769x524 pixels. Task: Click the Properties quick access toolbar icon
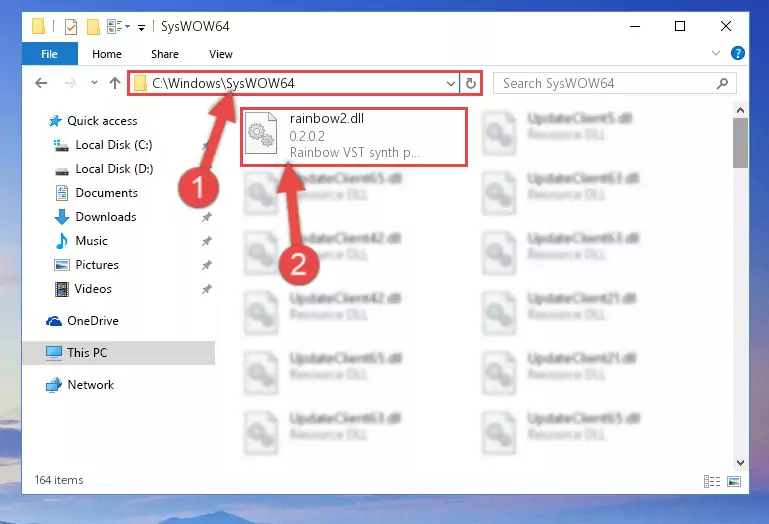click(x=71, y=26)
